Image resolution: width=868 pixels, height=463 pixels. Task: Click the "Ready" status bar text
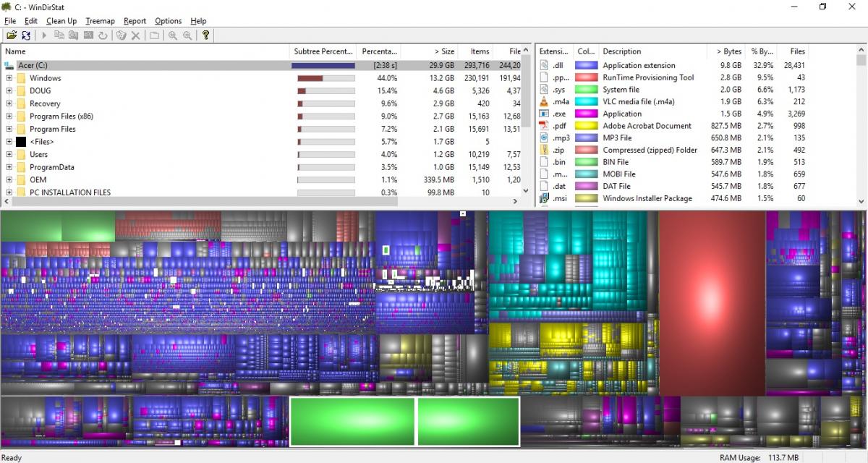point(12,457)
